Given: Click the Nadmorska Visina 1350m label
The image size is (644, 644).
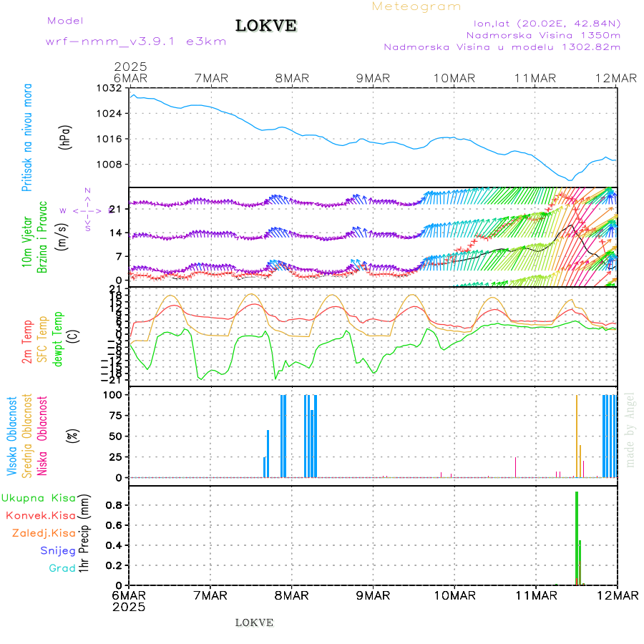Looking at the screenshot, I should click(x=543, y=34).
